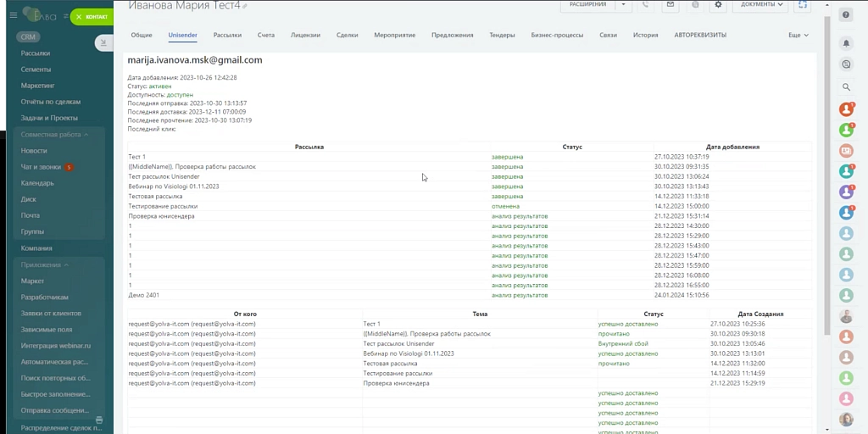Open the hamburger menu beside the Елва logo
The image size is (868, 434).
14,15
